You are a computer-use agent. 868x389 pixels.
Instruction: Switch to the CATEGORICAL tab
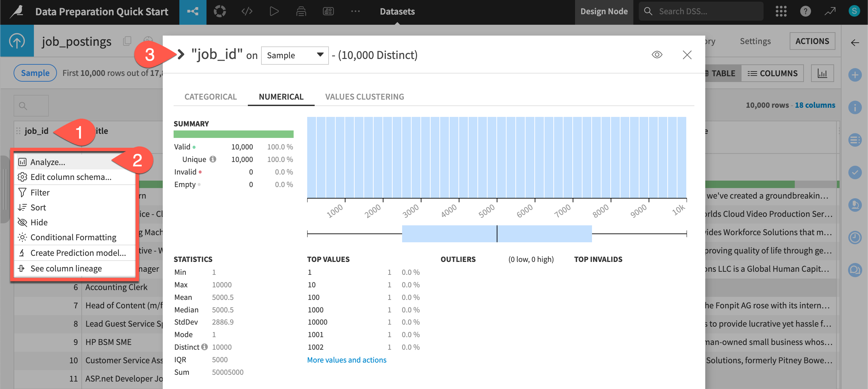point(211,97)
